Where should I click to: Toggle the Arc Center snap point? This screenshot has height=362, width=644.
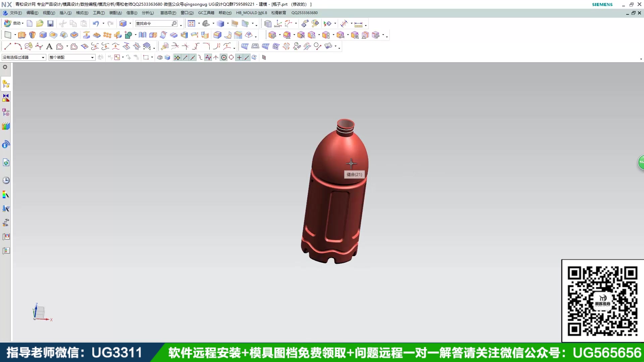click(x=224, y=58)
